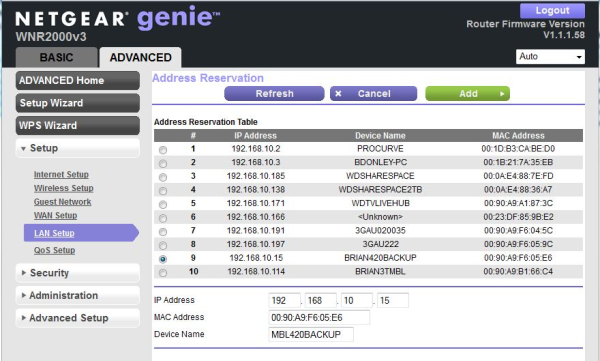Click the Cancel button
This screenshot has height=361, width=600.
tap(373, 94)
